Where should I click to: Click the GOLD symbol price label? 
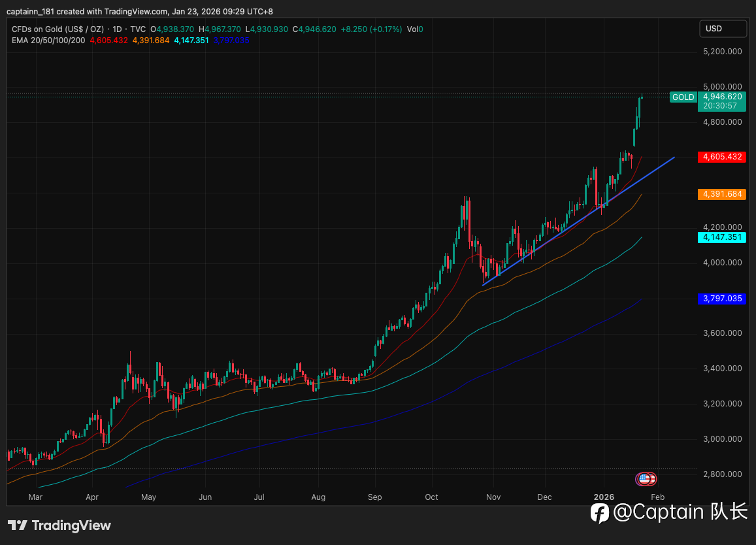click(683, 97)
